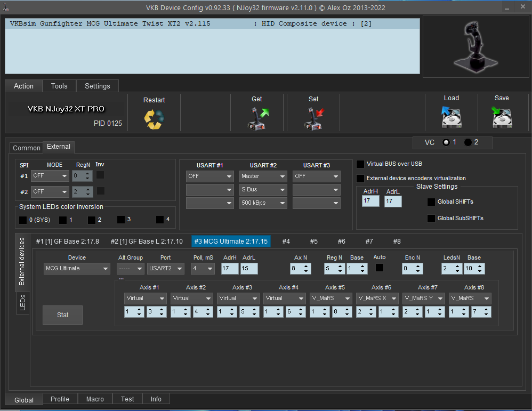Toggle the Auto checkbox

380,268
